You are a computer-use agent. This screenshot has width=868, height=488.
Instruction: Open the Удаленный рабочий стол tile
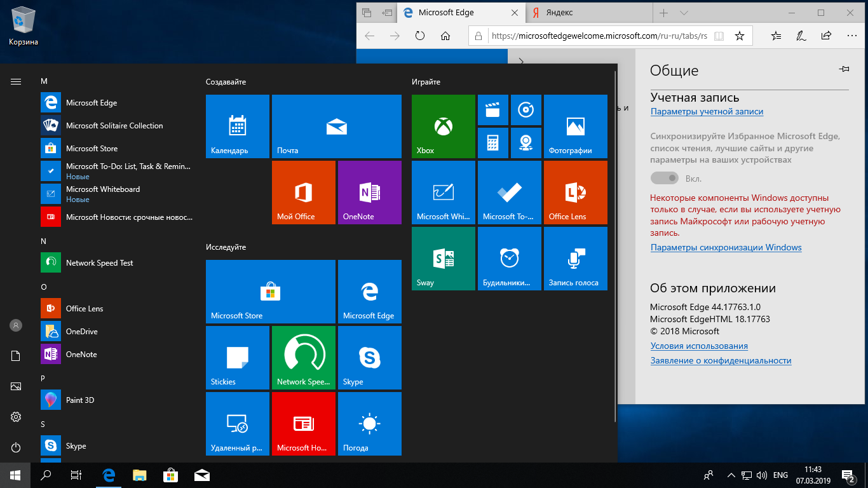point(238,424)
